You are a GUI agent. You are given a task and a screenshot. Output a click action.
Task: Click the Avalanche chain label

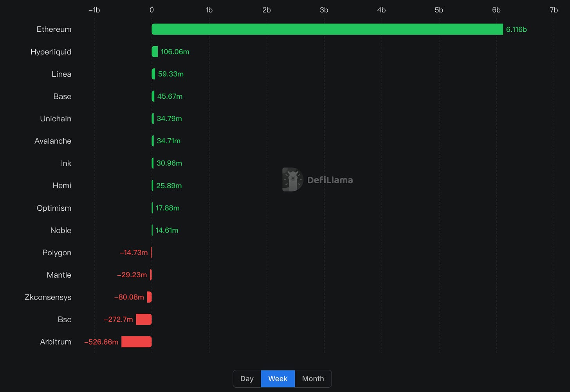click(x=53, y=141)
